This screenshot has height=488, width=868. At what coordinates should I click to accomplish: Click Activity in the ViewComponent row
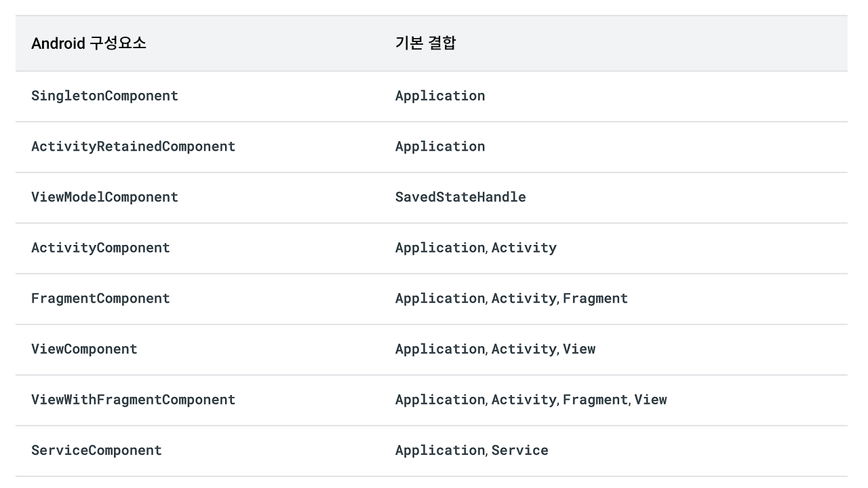coord(524,349)
